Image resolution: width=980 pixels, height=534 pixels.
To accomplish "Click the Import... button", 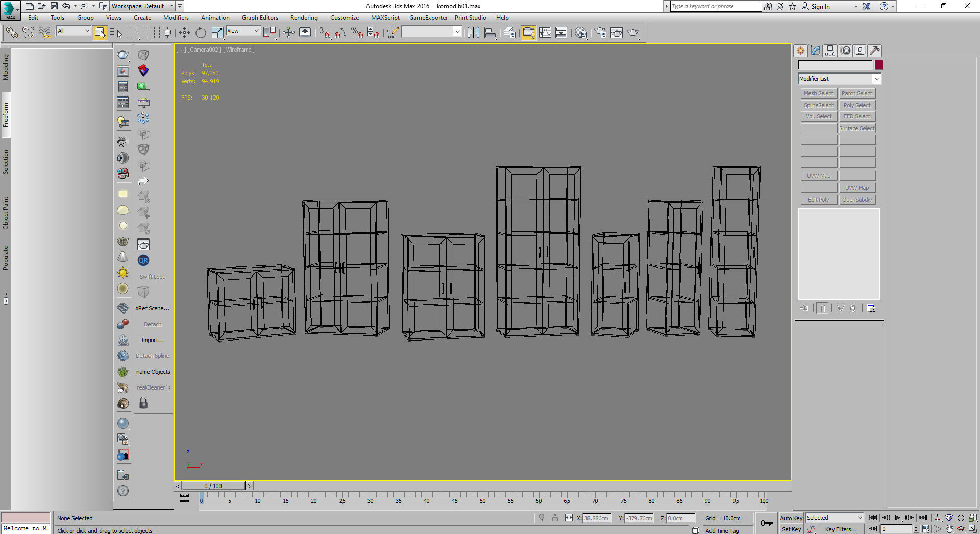I will [x=153, y=340].
